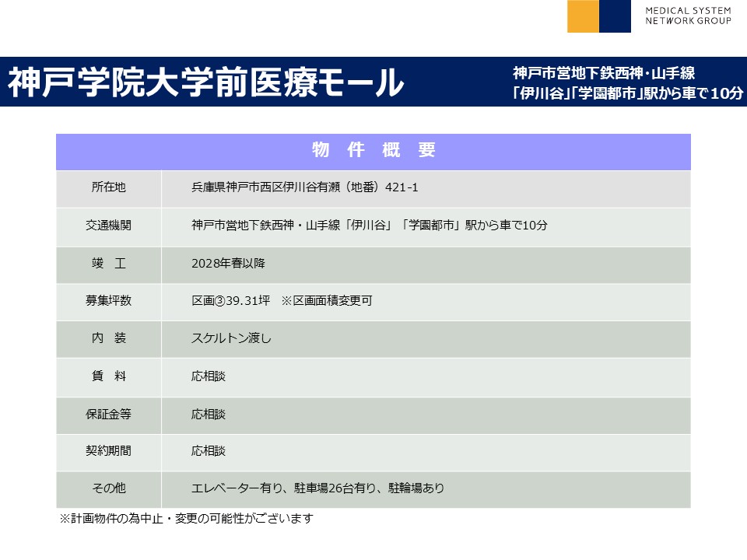This screenshot has height=560, width=747.
Task: Click the 竣工 label cell
Action: pos(109,264)
